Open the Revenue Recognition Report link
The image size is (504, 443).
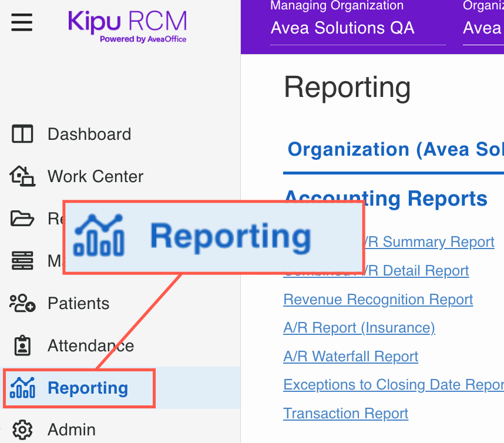click(x=378, y=300)
